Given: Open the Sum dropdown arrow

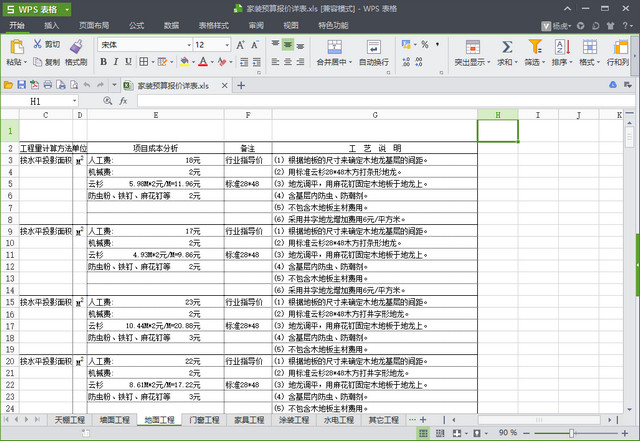Looking at the screenshot, I should (x=516, y=62).
